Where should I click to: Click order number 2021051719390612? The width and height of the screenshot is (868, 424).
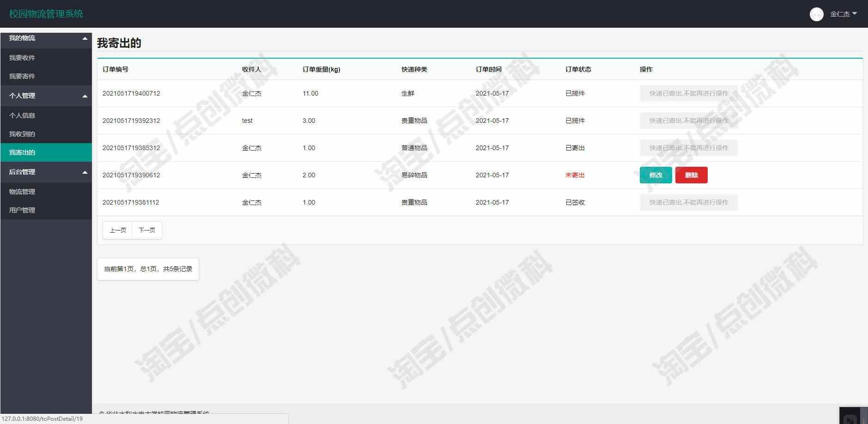pyautogui.click(x=131, y=175)
